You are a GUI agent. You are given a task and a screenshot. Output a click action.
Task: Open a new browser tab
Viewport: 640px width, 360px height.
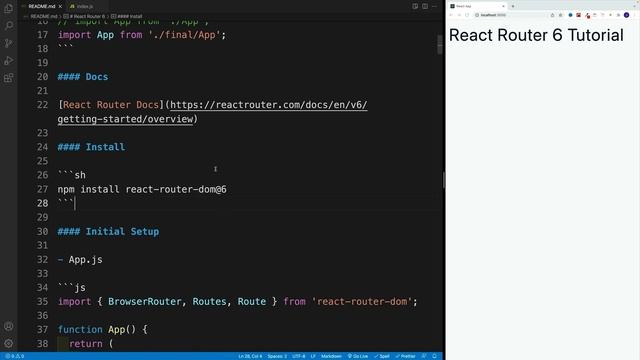click(513, 6)
